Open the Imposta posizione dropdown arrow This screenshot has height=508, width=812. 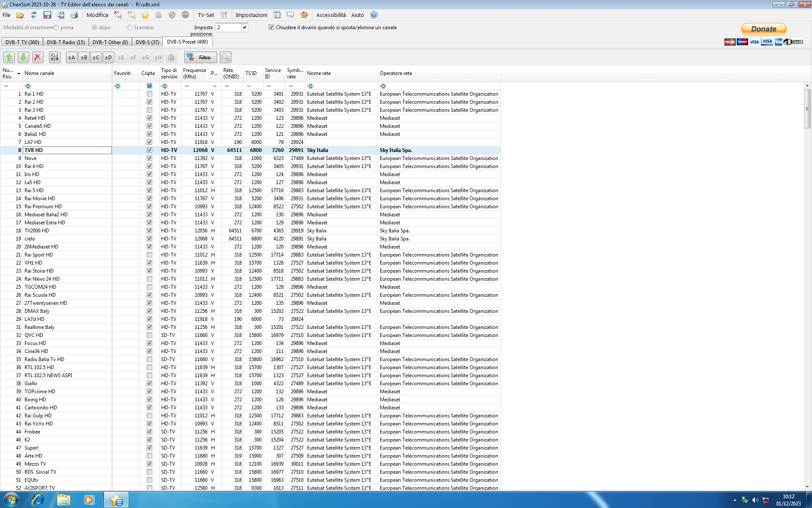[244, 28]
